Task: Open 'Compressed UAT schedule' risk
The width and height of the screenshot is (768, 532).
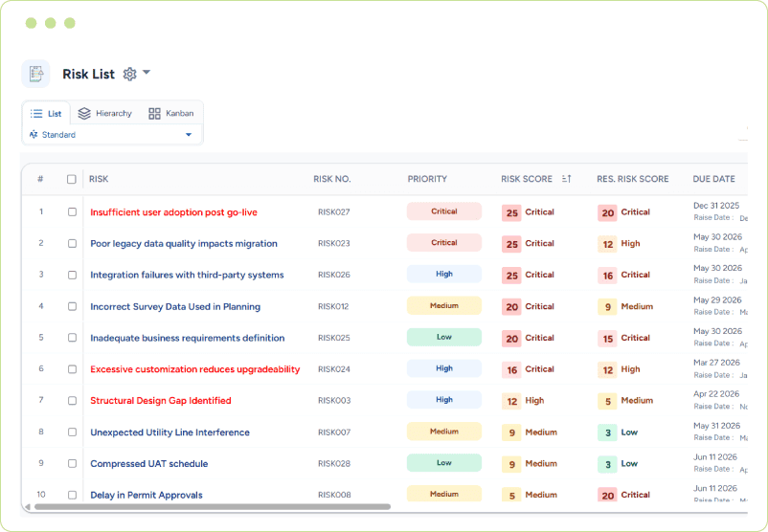Action: pyautogui.click(x=148, y=464)
